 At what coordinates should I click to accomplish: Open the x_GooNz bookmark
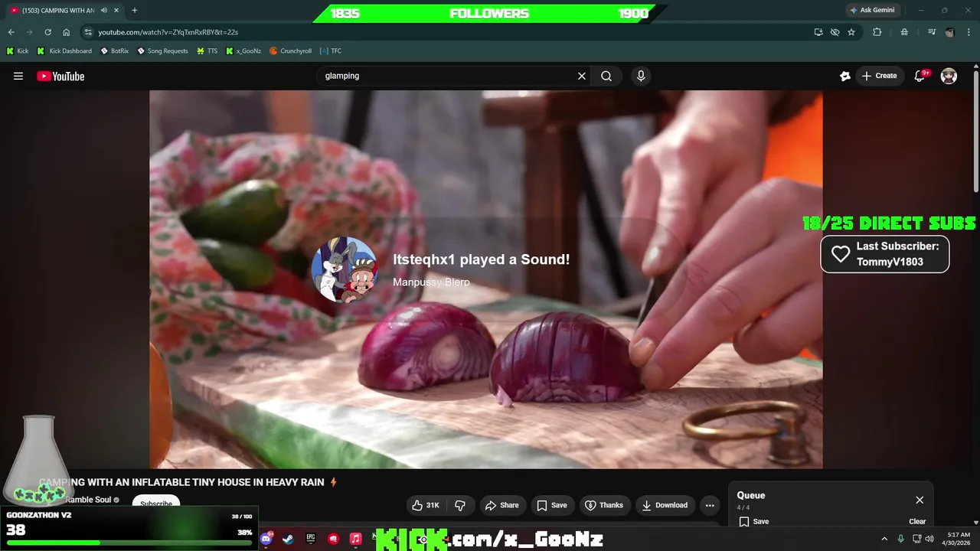243,51
